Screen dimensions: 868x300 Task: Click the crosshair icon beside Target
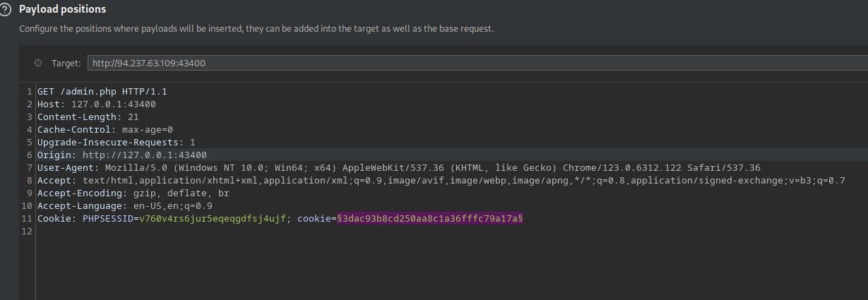click(38, 63)
